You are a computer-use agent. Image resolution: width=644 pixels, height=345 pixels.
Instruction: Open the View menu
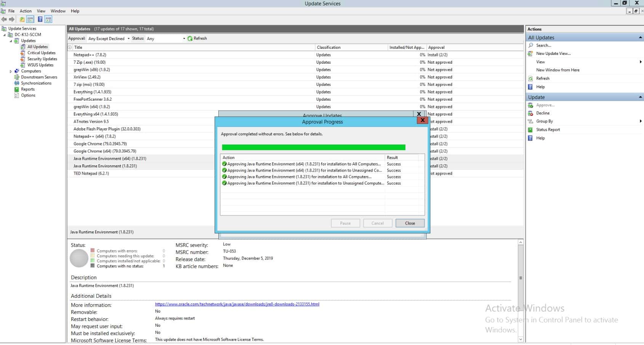[x=40, y=11]
